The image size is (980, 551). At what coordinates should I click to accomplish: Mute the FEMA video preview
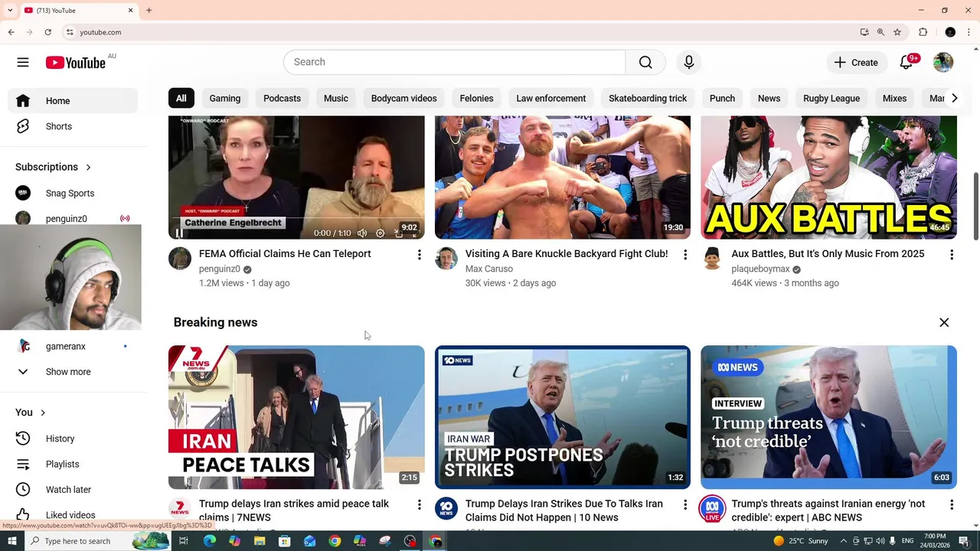(x=362, y=233)
